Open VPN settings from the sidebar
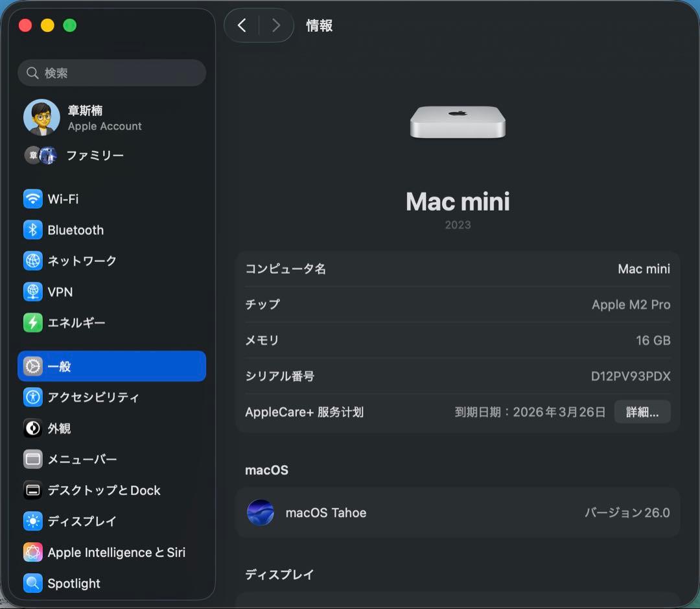 click(60, 292)
